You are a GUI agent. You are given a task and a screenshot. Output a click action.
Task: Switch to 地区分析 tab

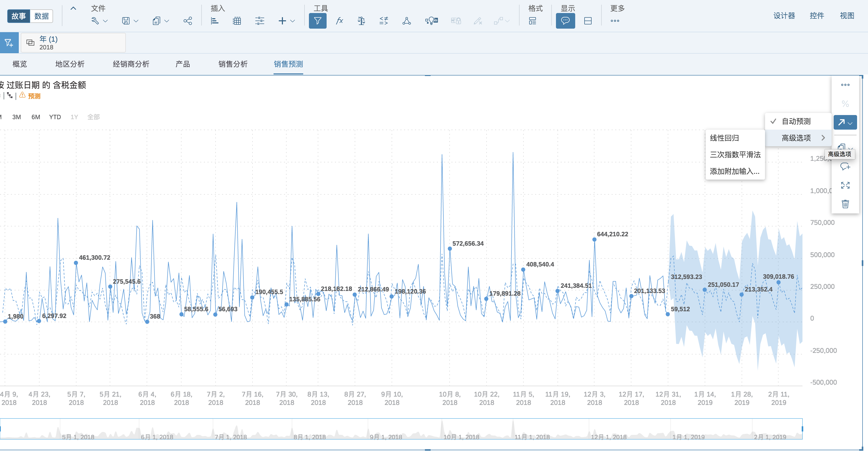coord(70,64)
